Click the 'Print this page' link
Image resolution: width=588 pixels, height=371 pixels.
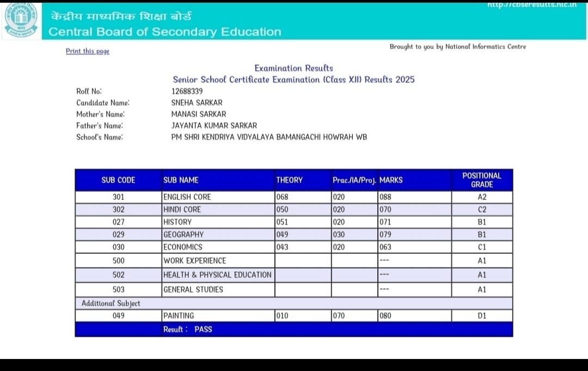[87, 51]
